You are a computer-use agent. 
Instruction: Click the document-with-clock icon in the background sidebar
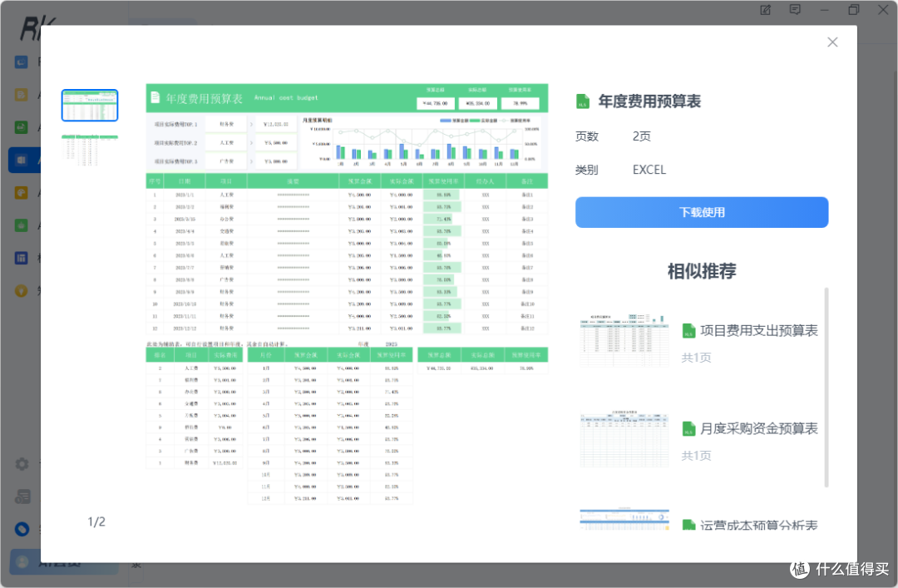click(22, 497)
